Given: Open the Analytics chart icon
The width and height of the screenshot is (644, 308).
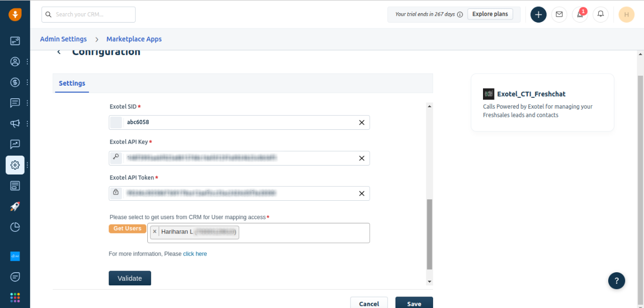Looking at the screenshot, I should pos(15,144).
